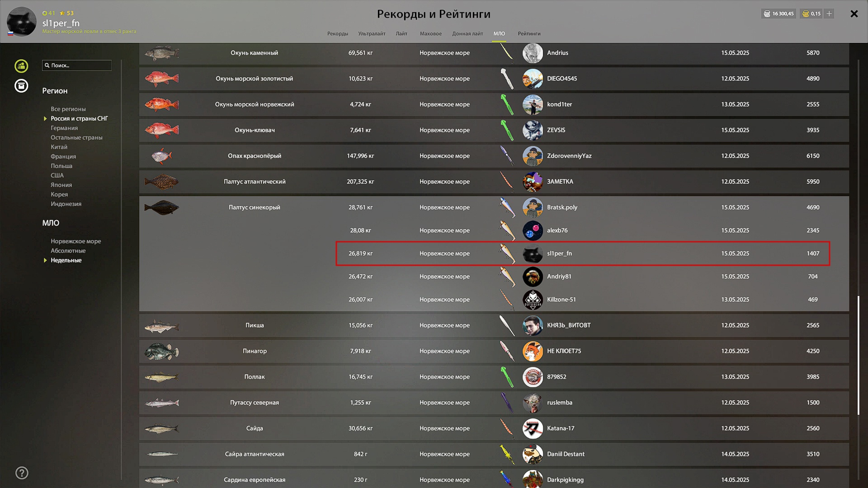Expand the Пикша record row

click(494, 325)
